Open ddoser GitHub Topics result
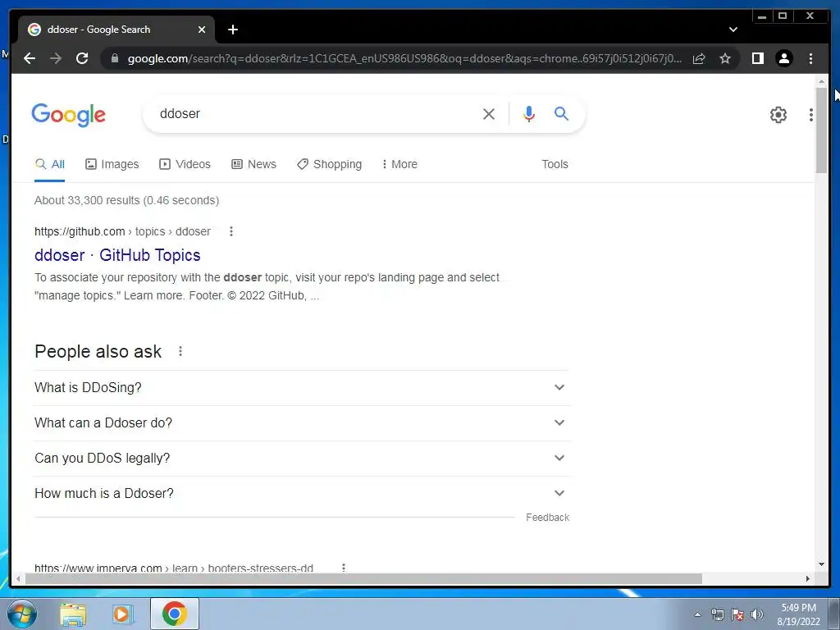Screen dimensions: 840x630 point(117,255)
